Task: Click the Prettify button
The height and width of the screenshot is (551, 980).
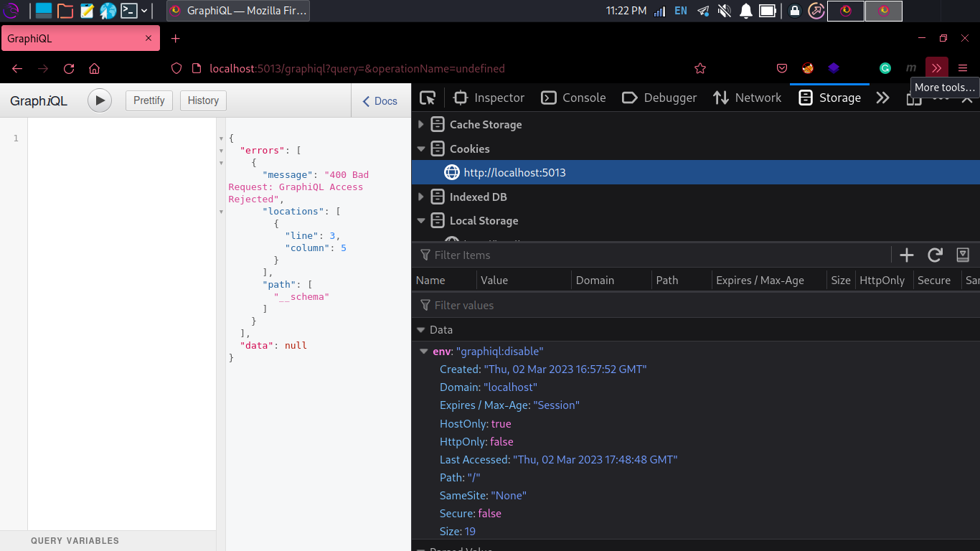Action: [x=149, y=100]
